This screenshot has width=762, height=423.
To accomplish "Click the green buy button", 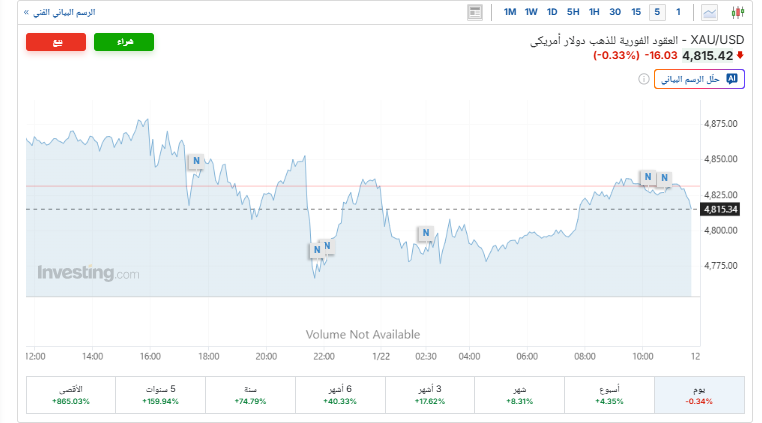I will [124, 42].
